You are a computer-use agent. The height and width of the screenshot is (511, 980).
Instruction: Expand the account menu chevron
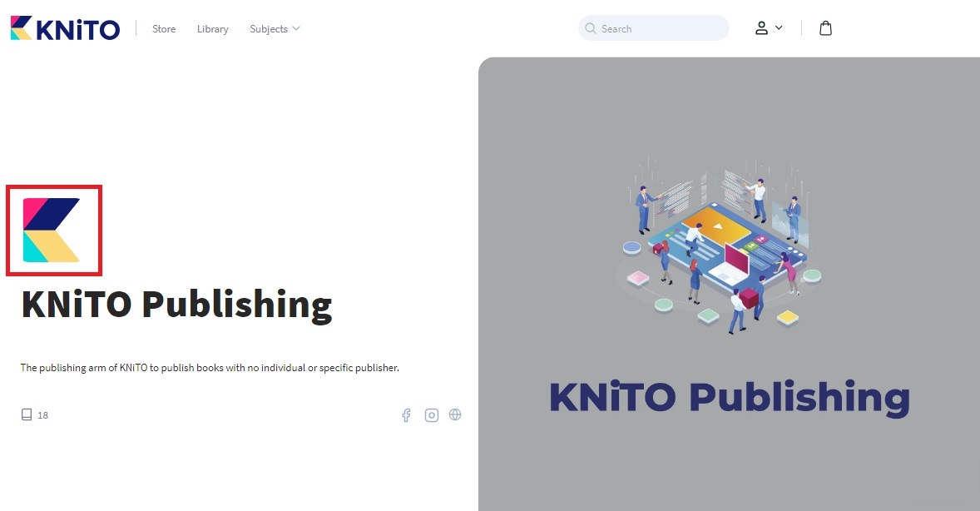pyautogui.click(x=780, y=27)
